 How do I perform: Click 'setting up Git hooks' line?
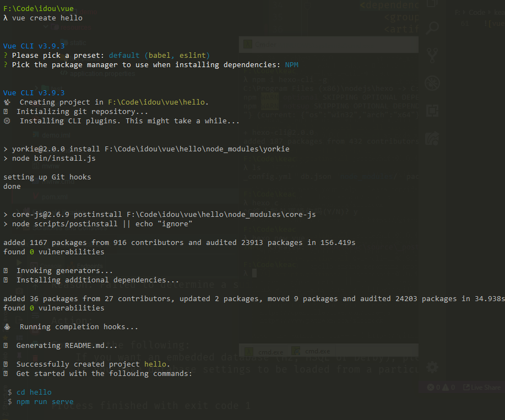(x=47, y=177)
